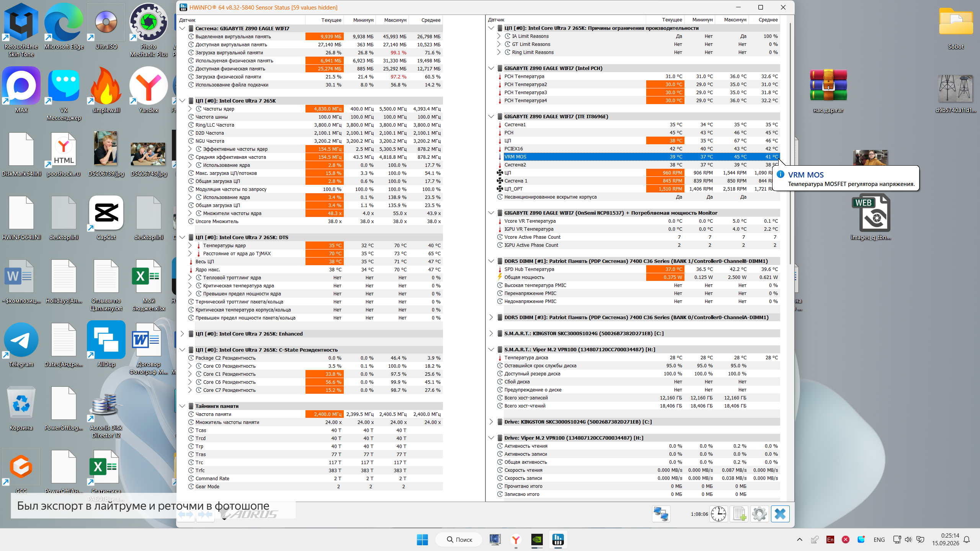The image size is (980, 551).
Task: Expand ЦП Intel Core Ultra 7 265K: Enhanced section
Action: [183, 334]
